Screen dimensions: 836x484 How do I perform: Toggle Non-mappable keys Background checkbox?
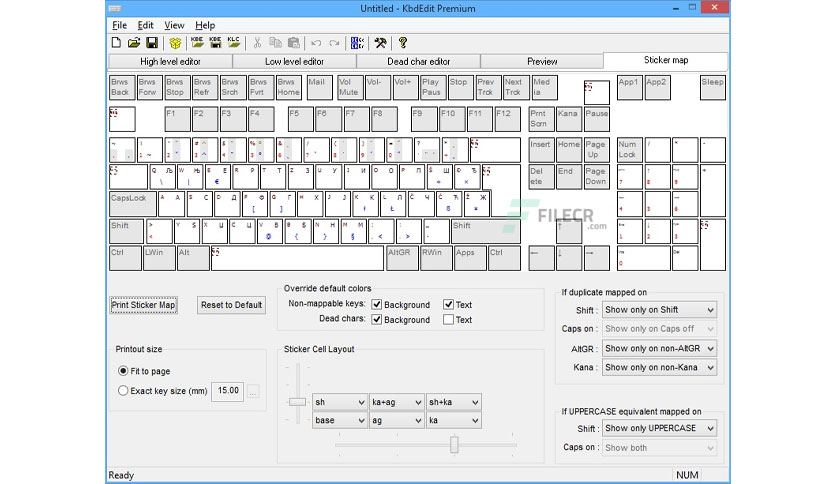(376, 304)
